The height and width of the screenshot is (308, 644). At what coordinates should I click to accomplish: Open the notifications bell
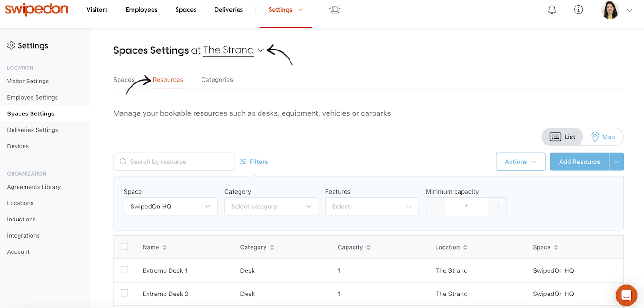552,10
